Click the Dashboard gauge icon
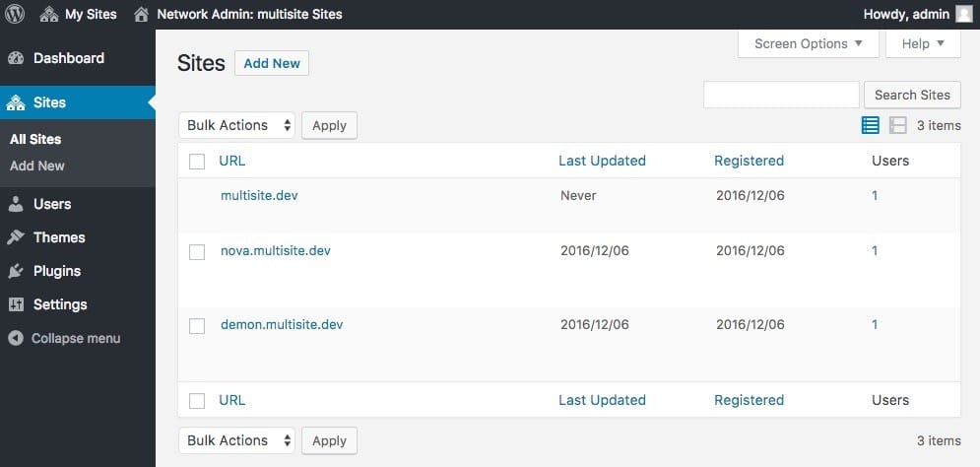 16,58
